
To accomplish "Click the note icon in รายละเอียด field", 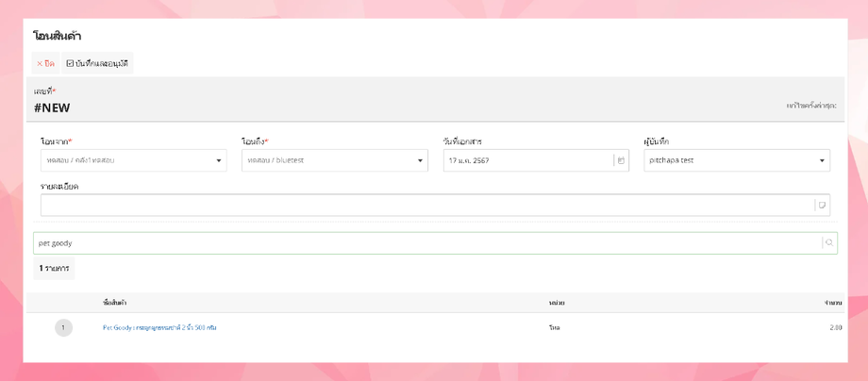I will tap(822, 206).
